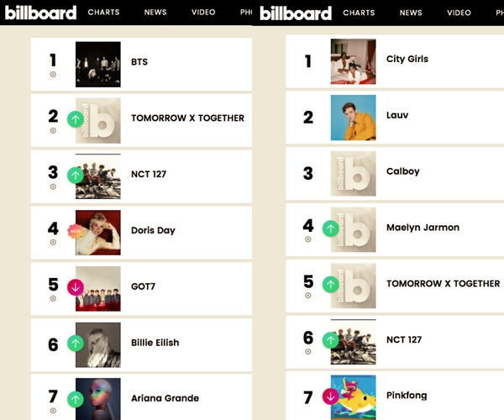The width and height of the screenshot is (504, 420).
Task: Click the green up arrow on Maelyn Jarmon
Action: [x=330, y=228]
